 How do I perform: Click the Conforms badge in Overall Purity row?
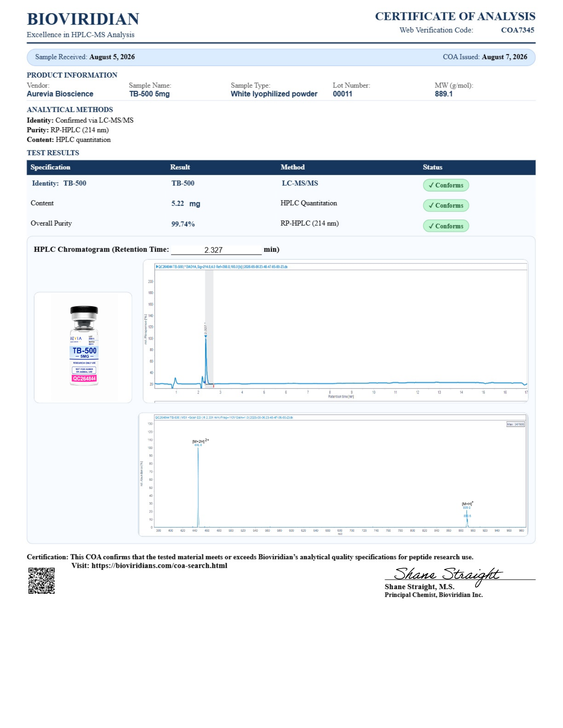pos(446,226)
